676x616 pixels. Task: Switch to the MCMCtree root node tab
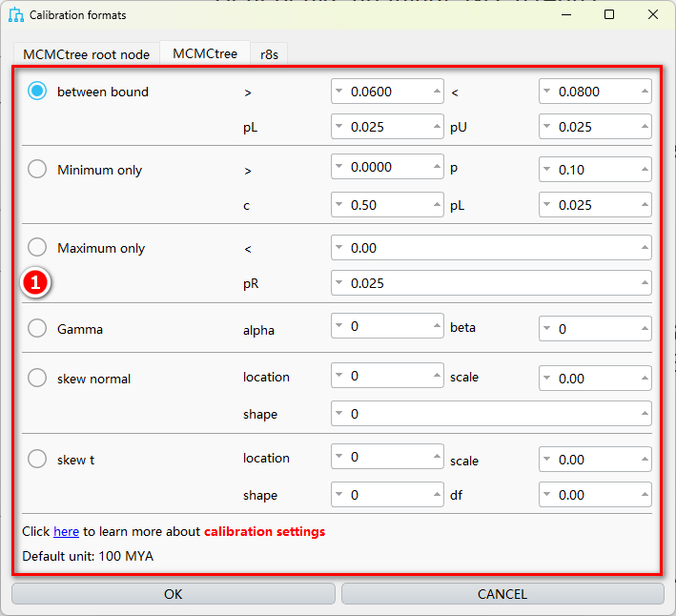pyautogui.click(x=86, y=54)
